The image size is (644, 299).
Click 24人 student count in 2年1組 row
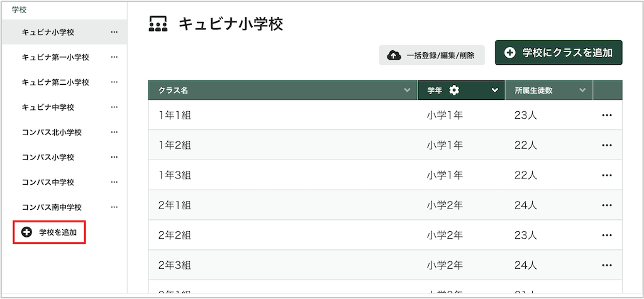[x=525, y=205]
